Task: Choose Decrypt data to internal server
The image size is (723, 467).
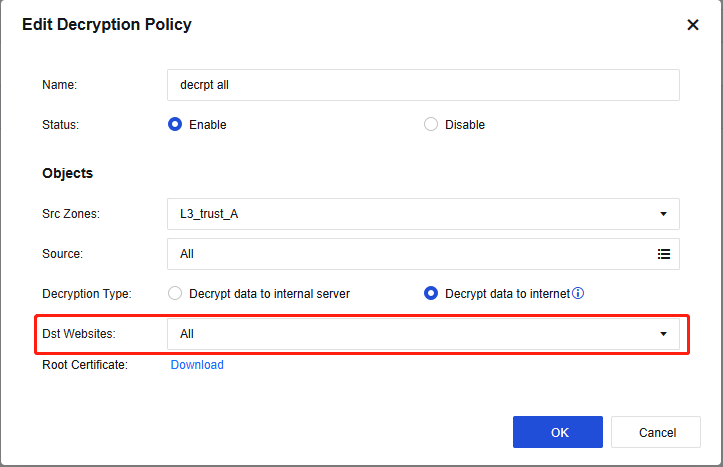Action: point(175,294)
